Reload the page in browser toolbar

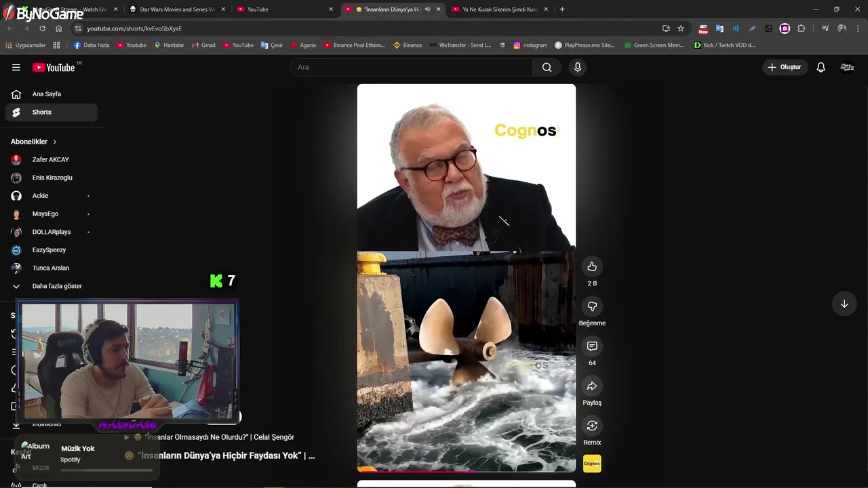[x=42, y=28]
